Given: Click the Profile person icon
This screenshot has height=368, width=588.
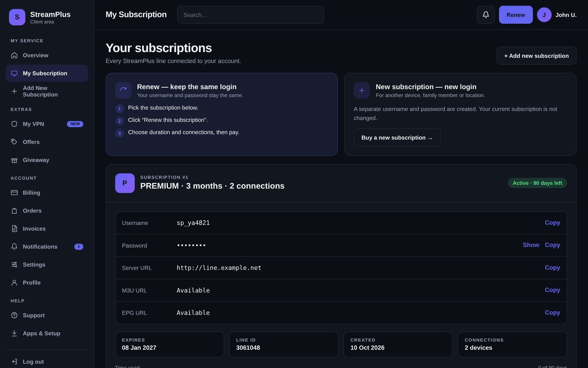Looking at the screenshot, I should tap(14, 283).
